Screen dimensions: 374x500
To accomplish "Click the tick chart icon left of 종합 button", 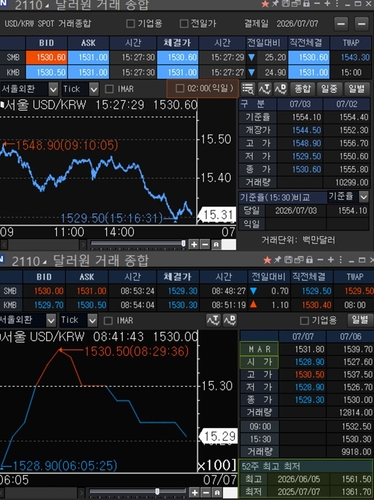I will click(265, 89).
